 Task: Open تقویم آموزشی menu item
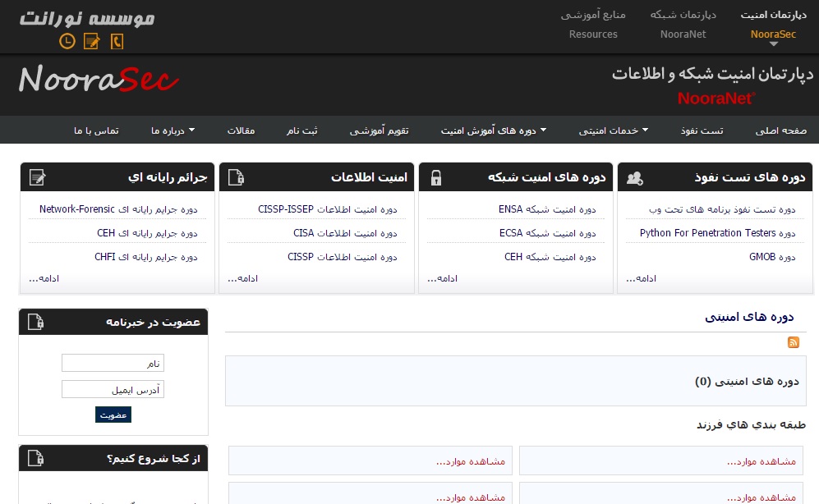(x=380, y=131)
